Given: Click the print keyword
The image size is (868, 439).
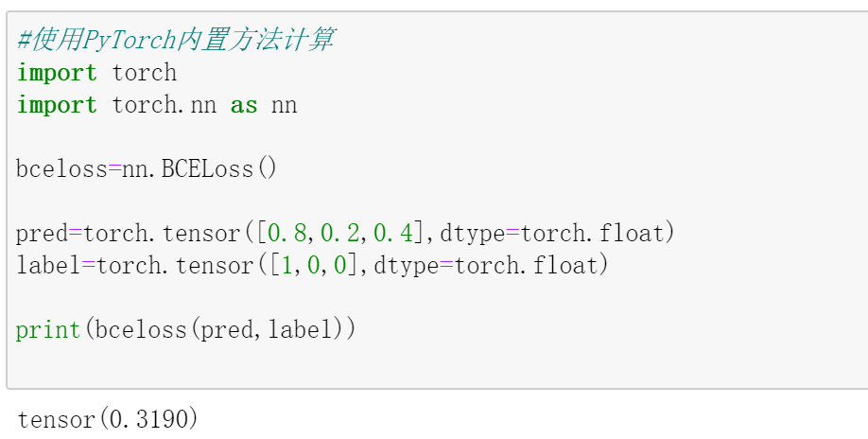Looking at the screenshot, I should (x=48, y=330).
